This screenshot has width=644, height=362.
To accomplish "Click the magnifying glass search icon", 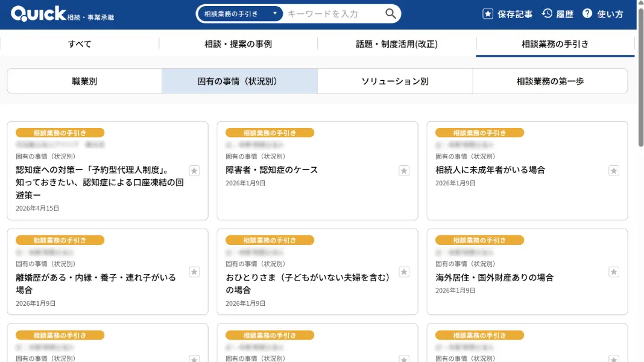I will (x=391, y=14).
